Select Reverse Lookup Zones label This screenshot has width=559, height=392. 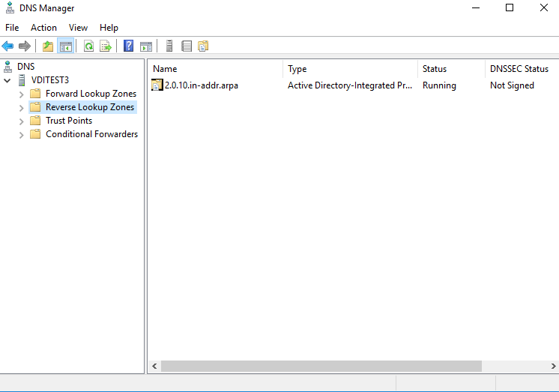pyautogui.click(x=90, y=107)
